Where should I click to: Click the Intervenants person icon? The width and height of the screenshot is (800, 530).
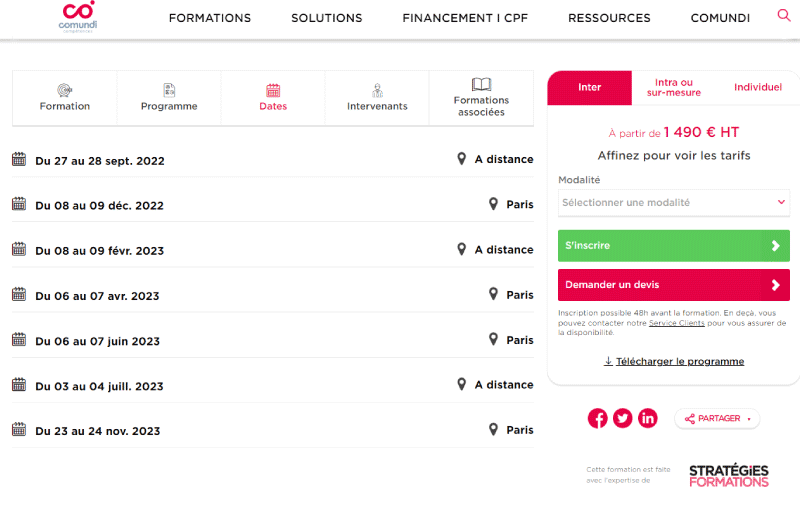[377, 90]
